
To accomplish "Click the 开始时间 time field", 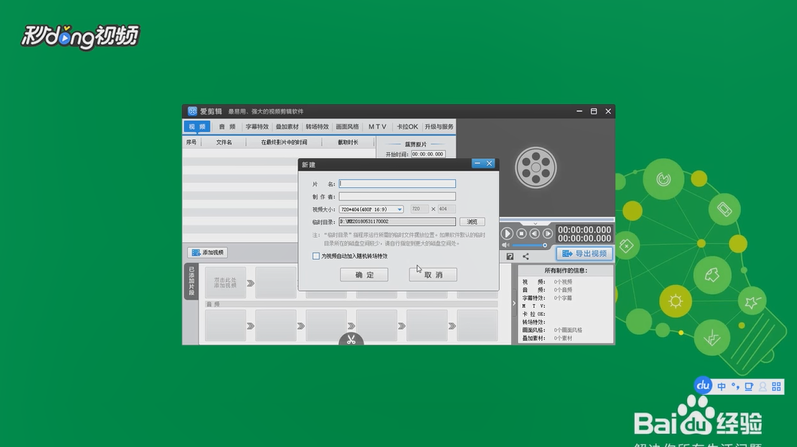I will (x=428, y=154).
